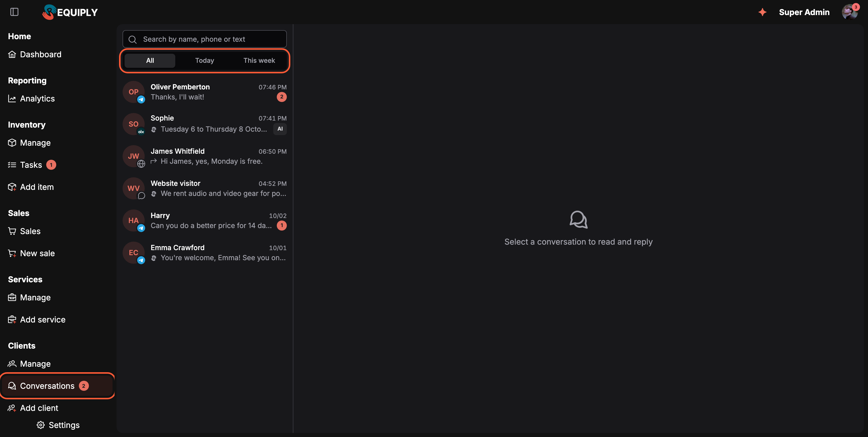
Task: Open Settings gear icon
Action: click(41, 425)
